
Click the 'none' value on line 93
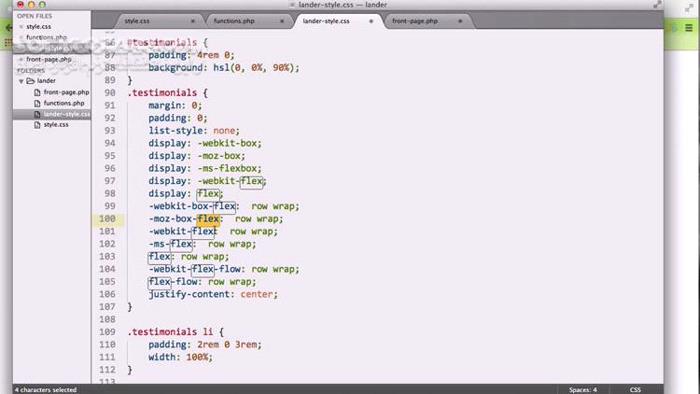point(224,131)
